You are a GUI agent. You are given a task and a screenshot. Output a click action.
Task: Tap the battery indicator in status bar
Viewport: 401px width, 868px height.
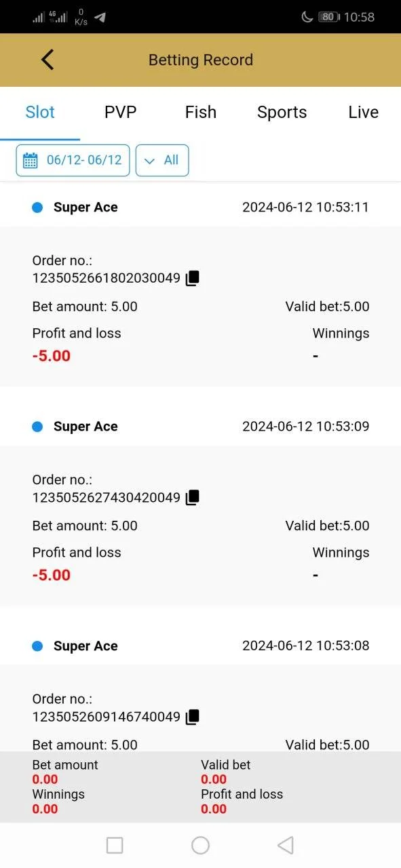click(328, 17)
